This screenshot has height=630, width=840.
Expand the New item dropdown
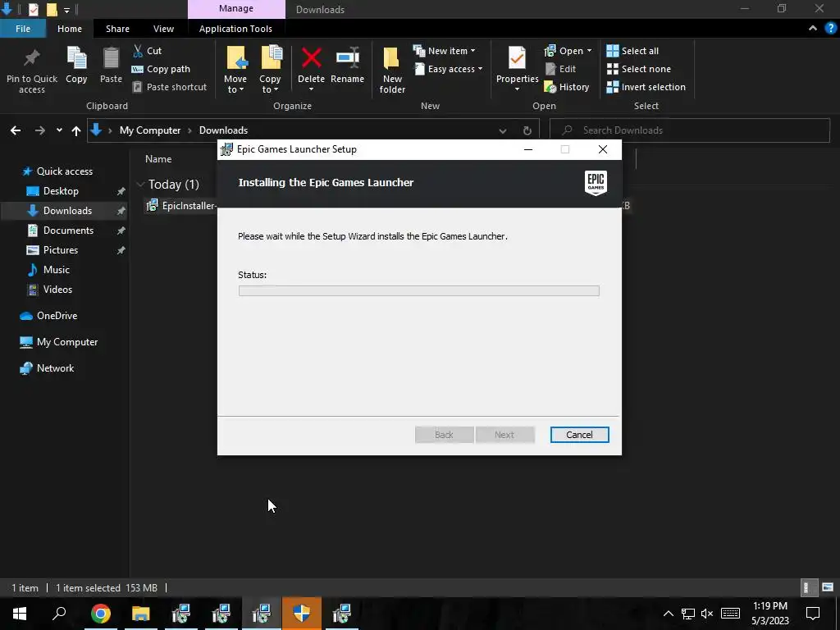point(444,51)
